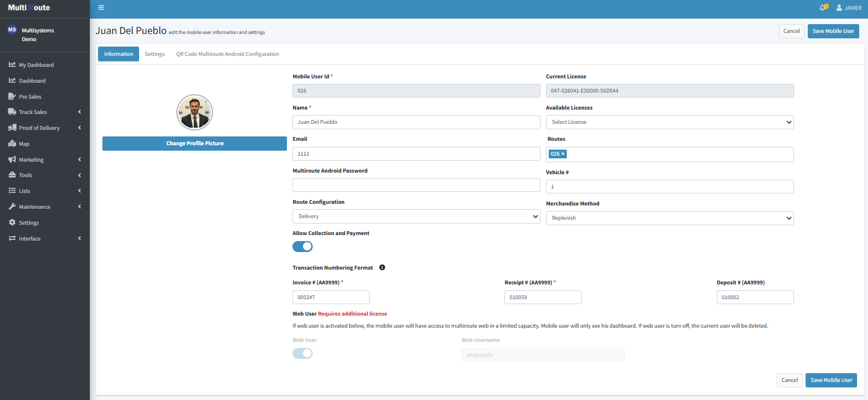Open Map from the sidebar
Viewport: 868px width, 400px height.
pos(24,144)
